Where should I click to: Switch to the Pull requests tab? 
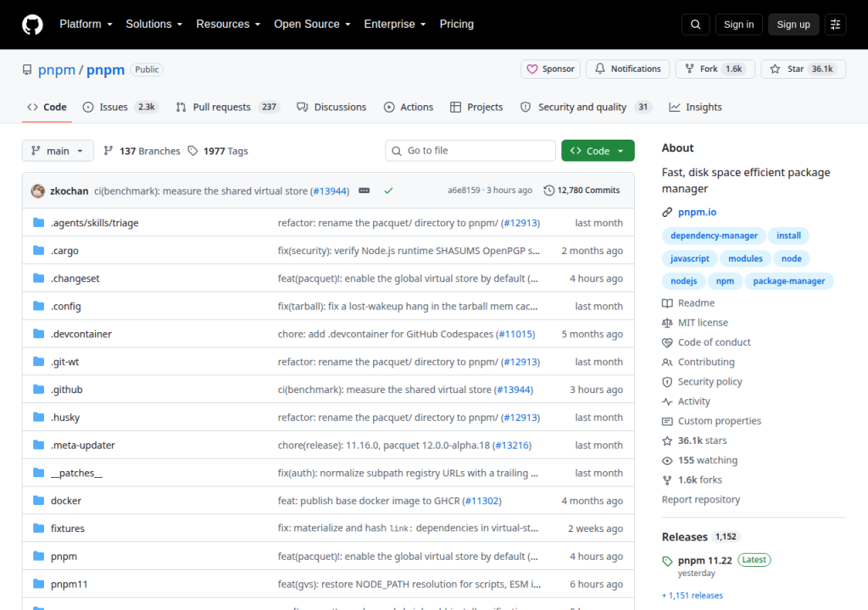point(227,107)
